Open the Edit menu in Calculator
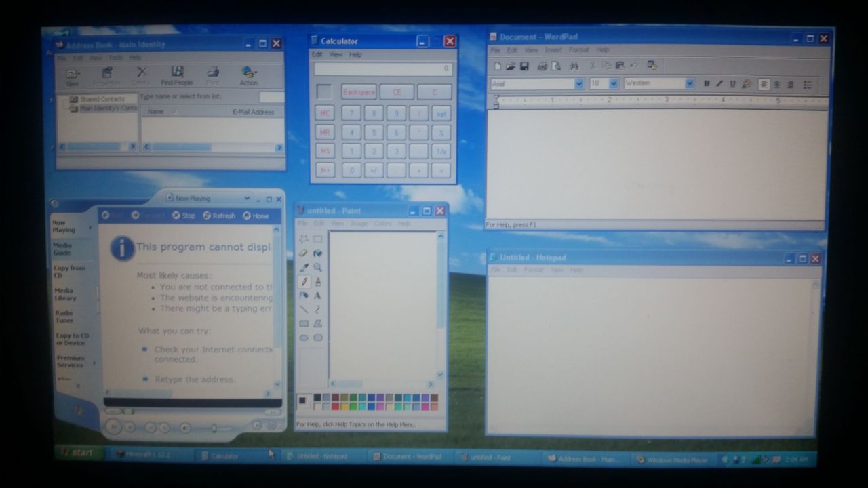The width and height of the screenshot is (868, 488). 317,54
